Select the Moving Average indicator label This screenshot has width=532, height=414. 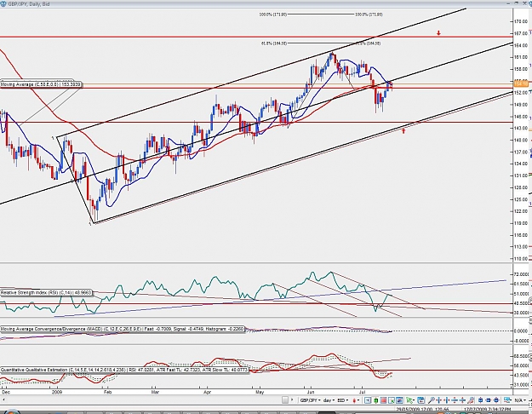[x=41, y=84]
